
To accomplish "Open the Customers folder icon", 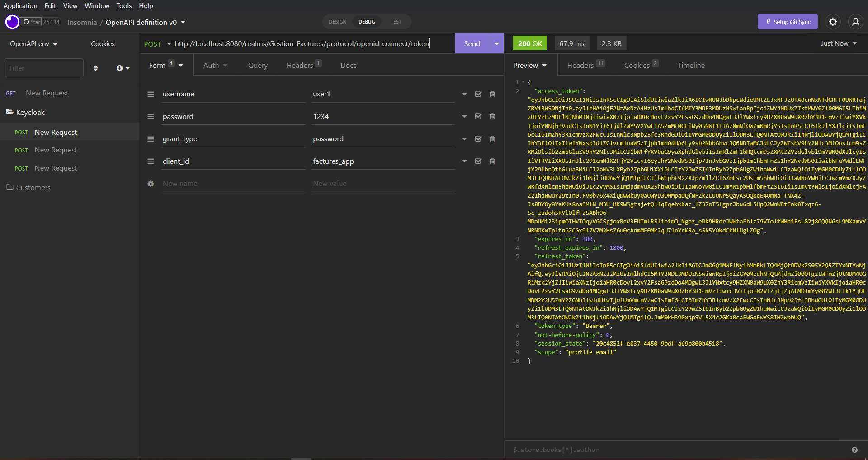I will pos(9,187).
